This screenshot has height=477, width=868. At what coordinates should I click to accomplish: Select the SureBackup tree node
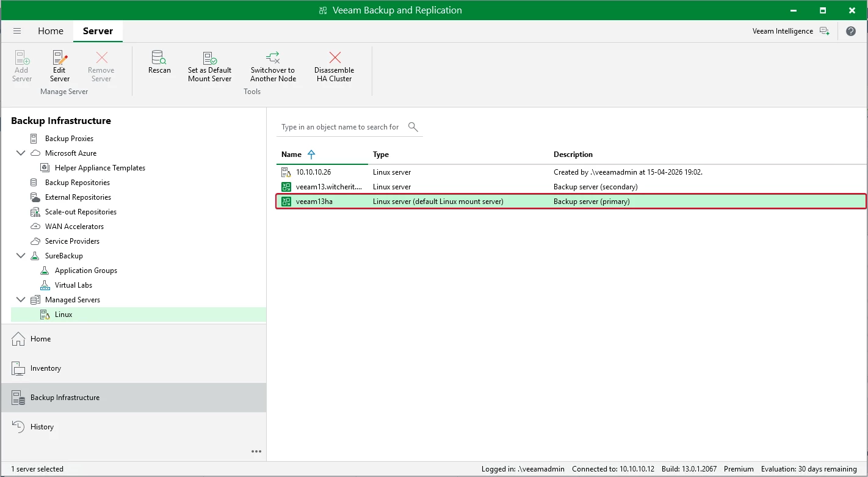tap(64, 256)
